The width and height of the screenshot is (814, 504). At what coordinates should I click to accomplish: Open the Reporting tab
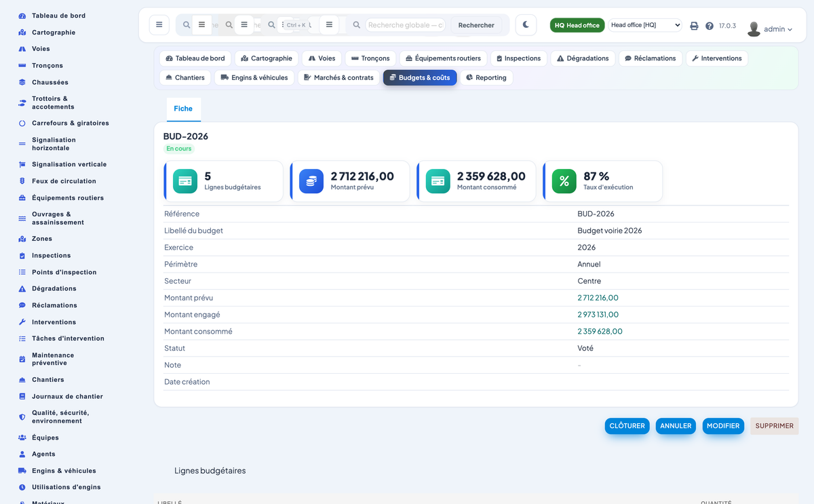point(486,77)
